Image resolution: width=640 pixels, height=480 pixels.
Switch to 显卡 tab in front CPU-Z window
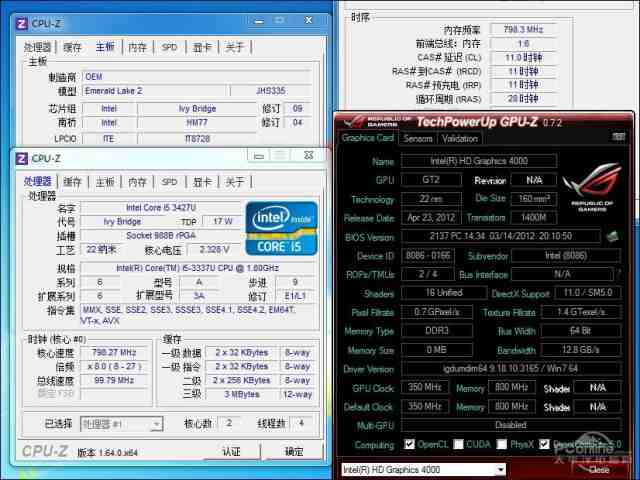(x=202, y=182)
